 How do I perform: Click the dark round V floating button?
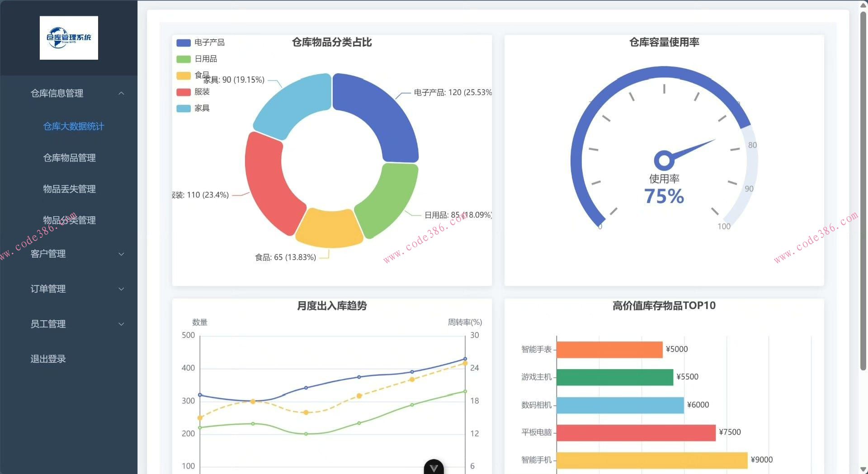point(434,468)
